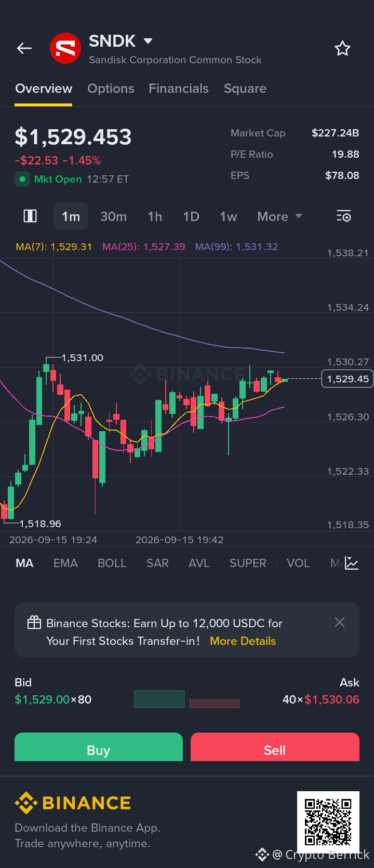The width and height of the screenshot is (374, 868).
Task: Dismiss the Binance Stocks promo banner
Action: click(x=340, y=622)
